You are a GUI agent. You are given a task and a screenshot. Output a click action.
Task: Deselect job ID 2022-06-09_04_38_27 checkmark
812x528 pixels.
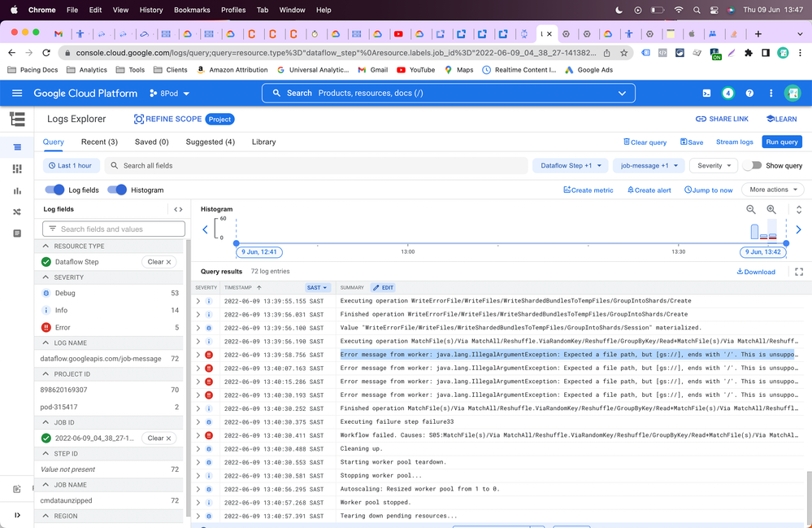pos(46,439)
